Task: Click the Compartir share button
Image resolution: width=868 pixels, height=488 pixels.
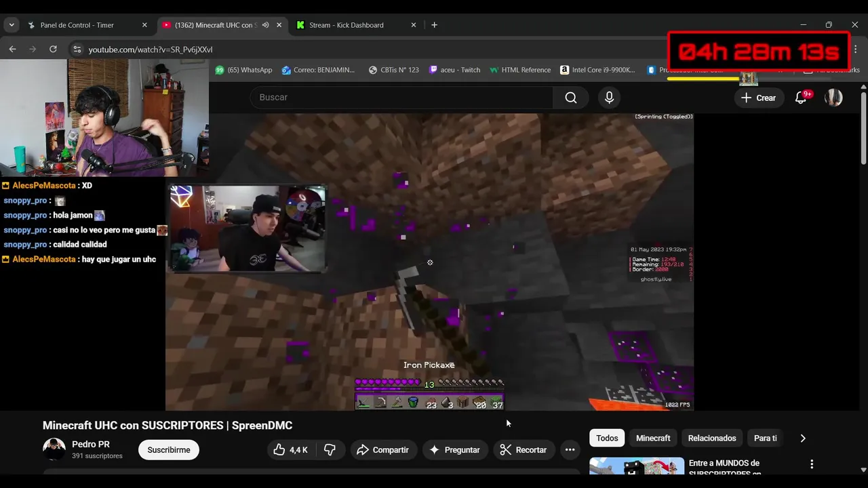Action: (x=383, y=450)
